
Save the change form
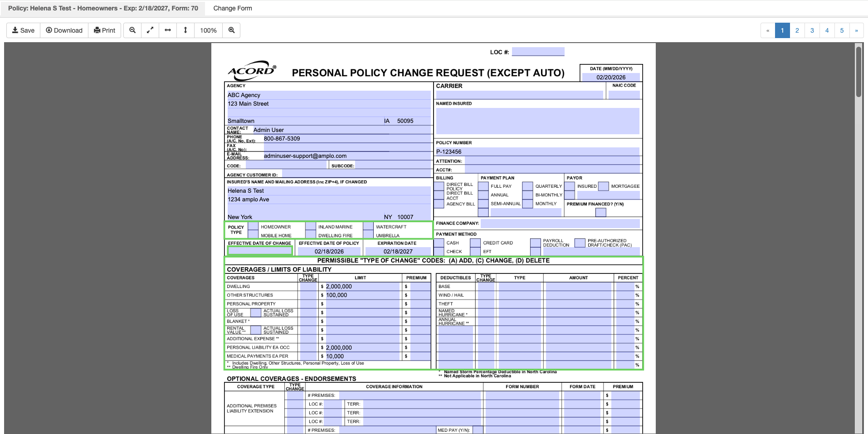point(23,30)
